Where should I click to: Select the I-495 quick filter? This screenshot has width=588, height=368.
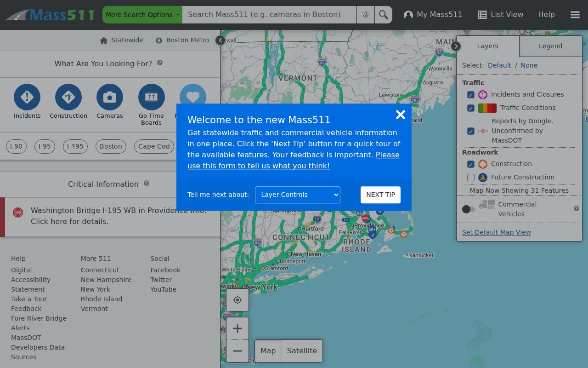(75, 146)
